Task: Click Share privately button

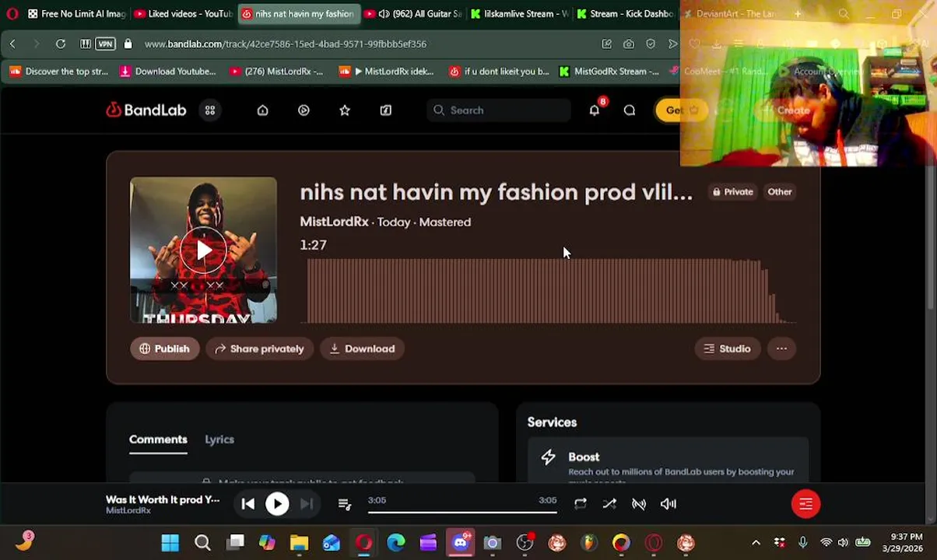Action: (x=260, y=348)
